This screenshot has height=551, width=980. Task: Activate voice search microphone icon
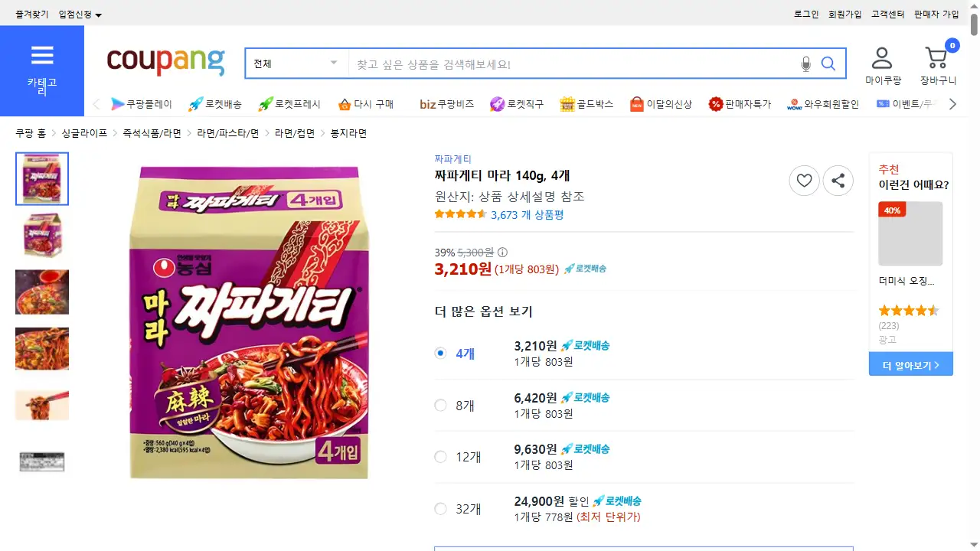click(805, 64)
